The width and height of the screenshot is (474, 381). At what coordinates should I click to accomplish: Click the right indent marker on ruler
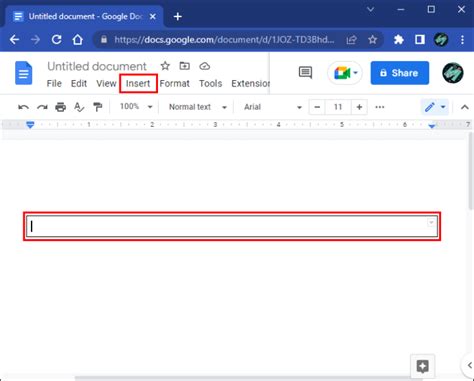[x=432, y=126]
